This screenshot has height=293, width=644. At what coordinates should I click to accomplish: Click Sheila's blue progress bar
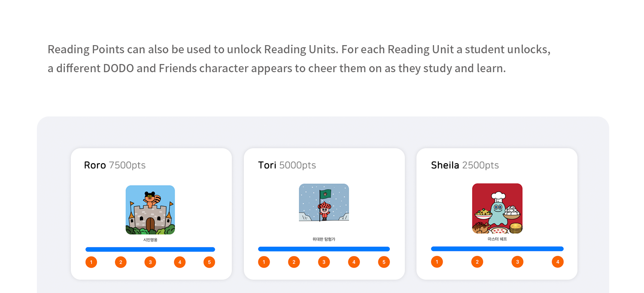[x=497, y=249]
